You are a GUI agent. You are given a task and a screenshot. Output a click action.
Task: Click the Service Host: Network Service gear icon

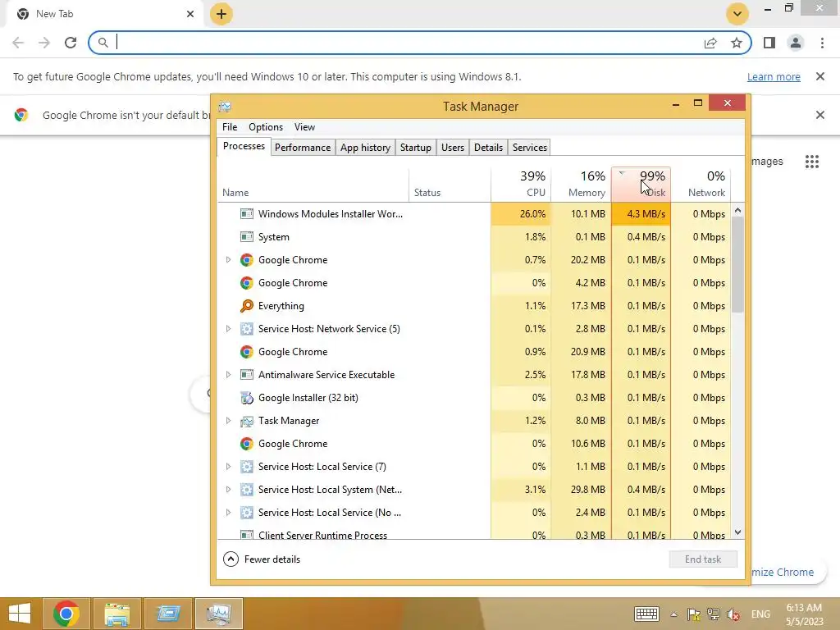(x=246, y=329)
